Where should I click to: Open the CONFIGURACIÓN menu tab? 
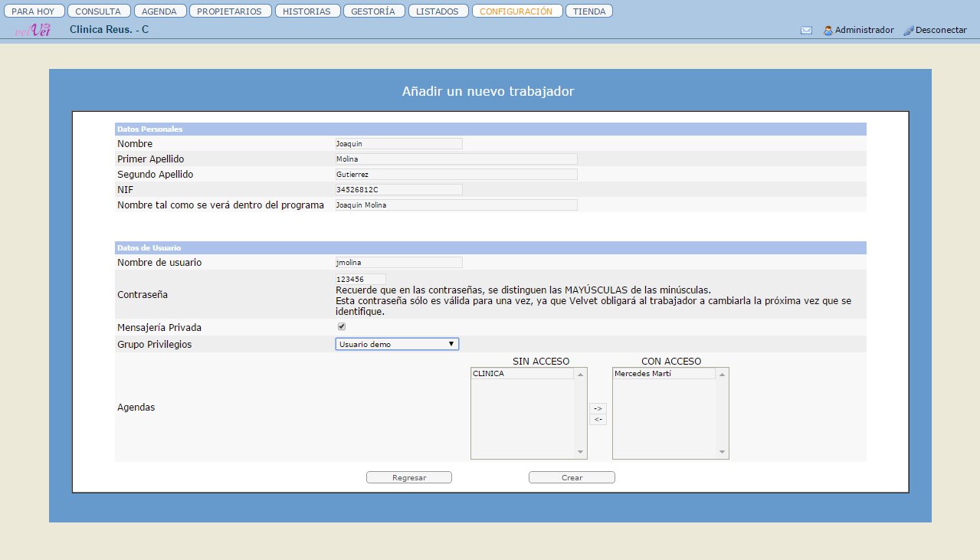tap(516, 11)
